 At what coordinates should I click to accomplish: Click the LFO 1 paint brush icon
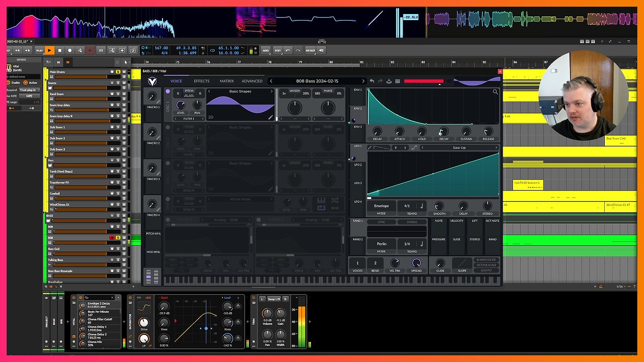click(370, 148)
